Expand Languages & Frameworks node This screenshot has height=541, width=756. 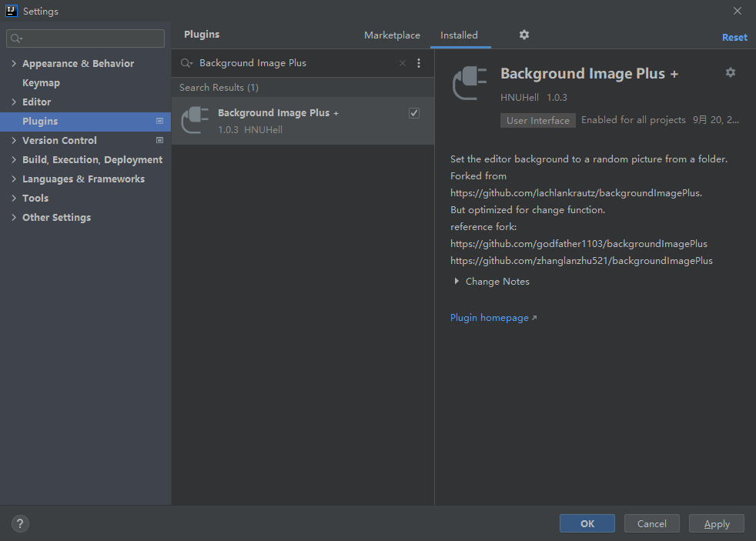14,179
